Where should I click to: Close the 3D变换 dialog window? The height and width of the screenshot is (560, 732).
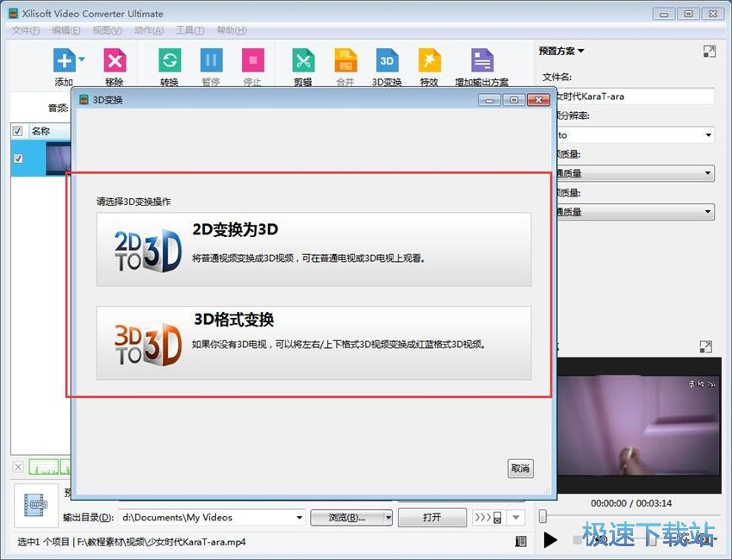click(538, 100)
